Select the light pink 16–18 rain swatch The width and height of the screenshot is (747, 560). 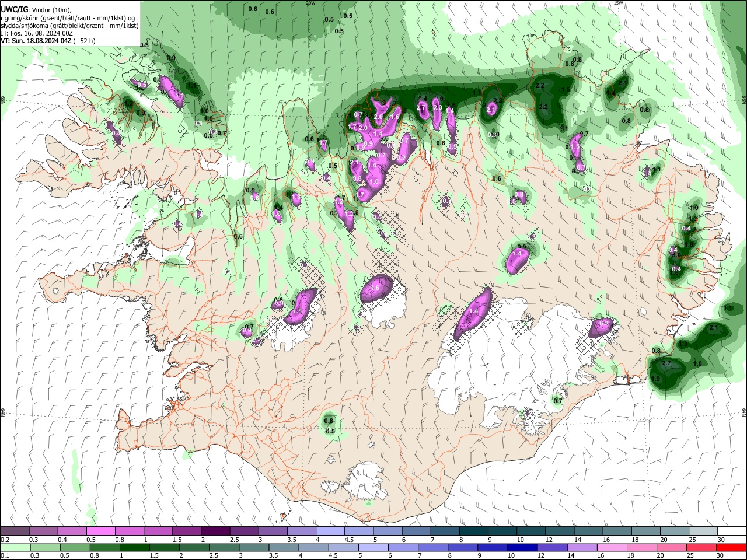coord(612,547)
